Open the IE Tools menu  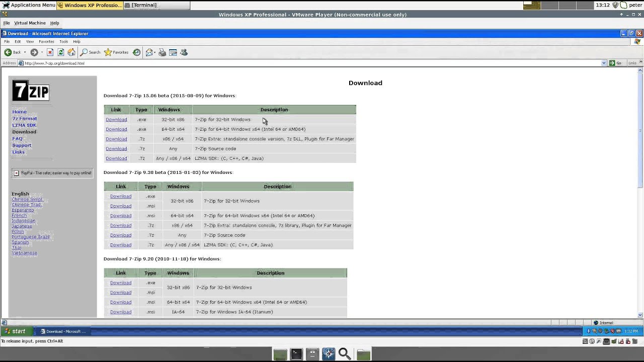tap(63, 42)
